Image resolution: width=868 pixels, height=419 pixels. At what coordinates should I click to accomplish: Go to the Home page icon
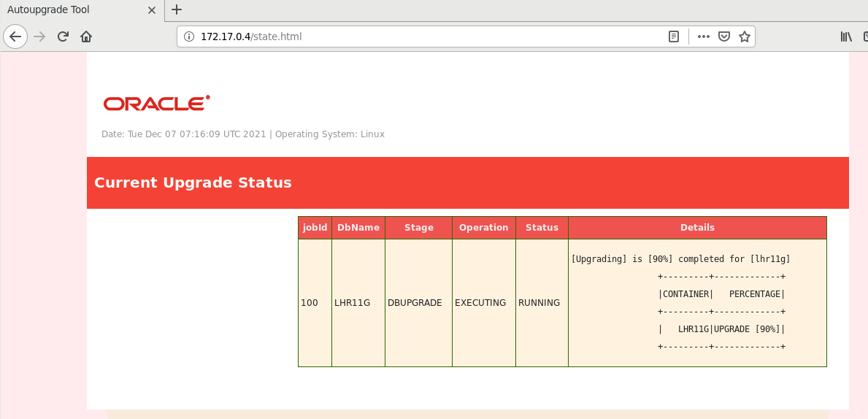click(86, 36)
